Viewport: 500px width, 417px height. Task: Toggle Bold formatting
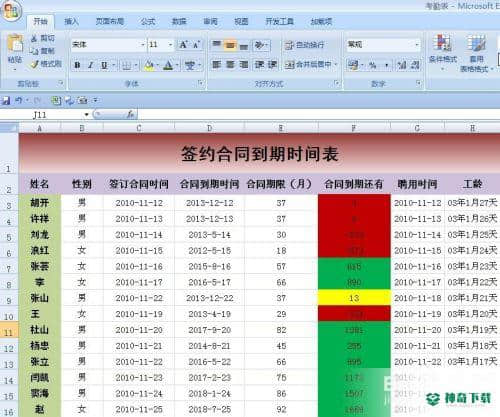click(x=77, y=65)
